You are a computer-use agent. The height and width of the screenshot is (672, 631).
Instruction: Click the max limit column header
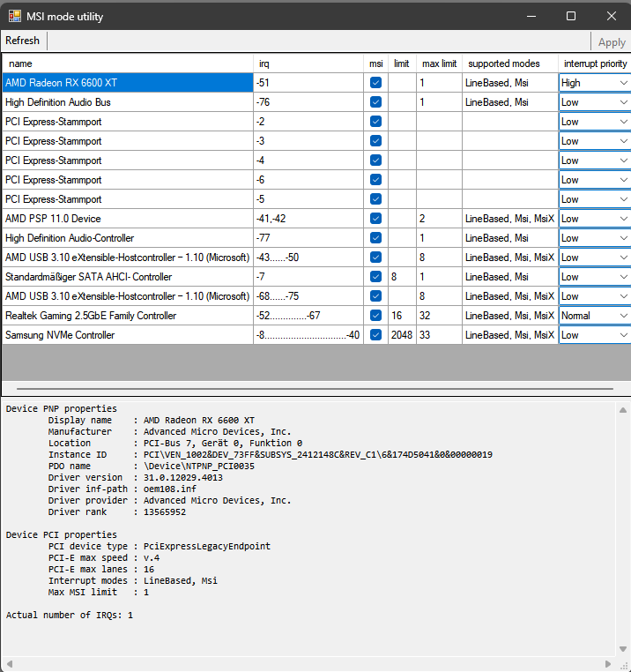coord(439,63)
